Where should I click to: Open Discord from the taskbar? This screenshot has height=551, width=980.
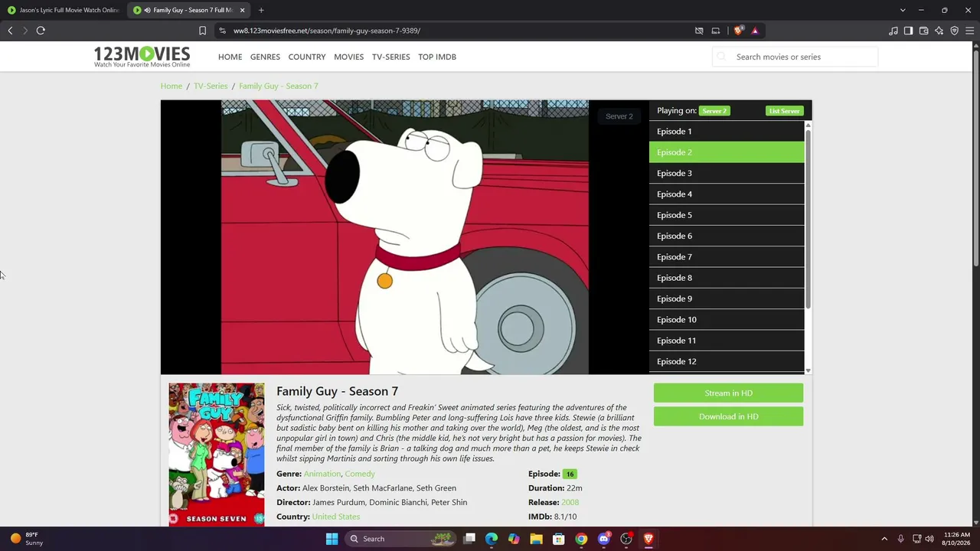[603, 539]
